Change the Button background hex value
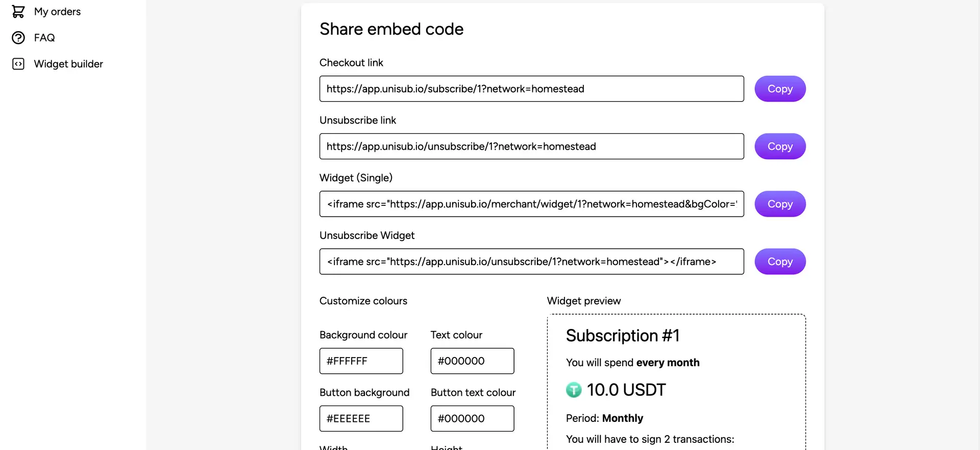 [361, 419]
